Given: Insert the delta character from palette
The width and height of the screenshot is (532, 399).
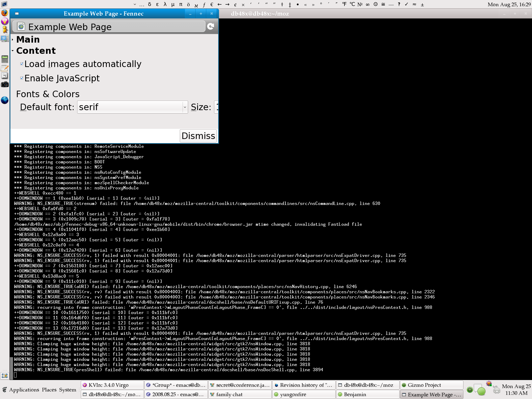Looking at the screenshot, I should tap(150, 4).
